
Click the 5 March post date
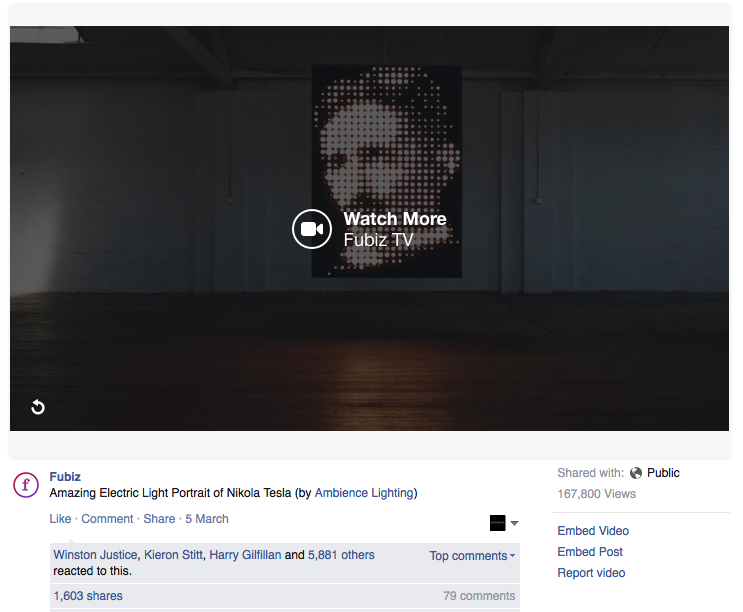(x=207, y=519)
